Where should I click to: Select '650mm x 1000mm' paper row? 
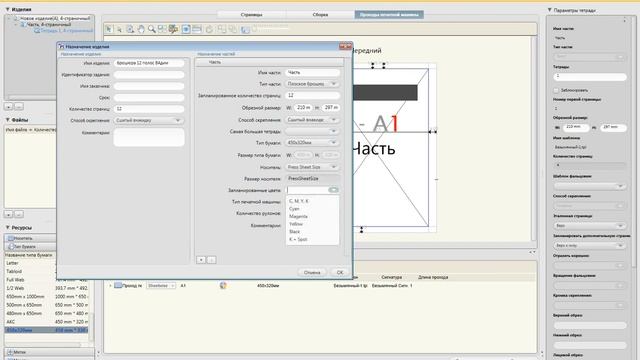47,296
